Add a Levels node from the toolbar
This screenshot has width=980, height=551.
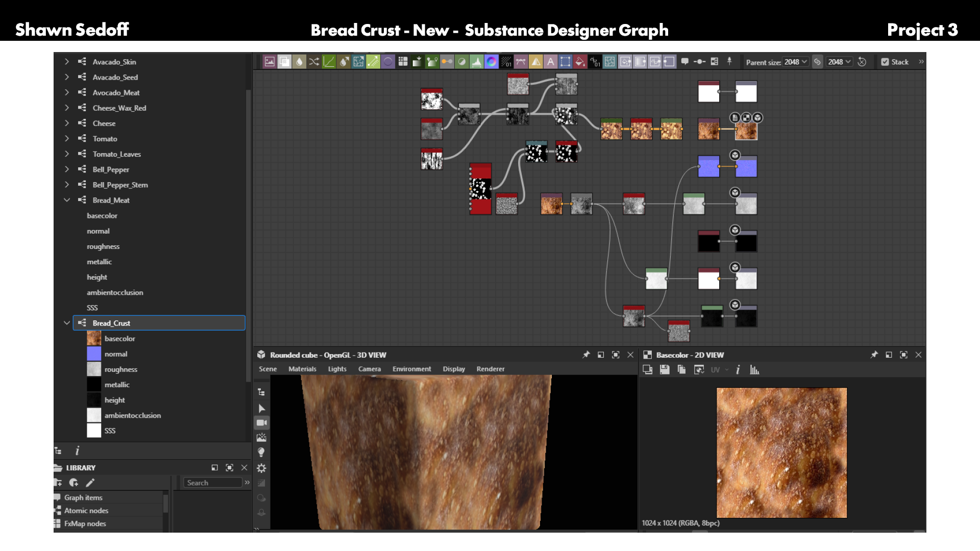click(476, 62)
